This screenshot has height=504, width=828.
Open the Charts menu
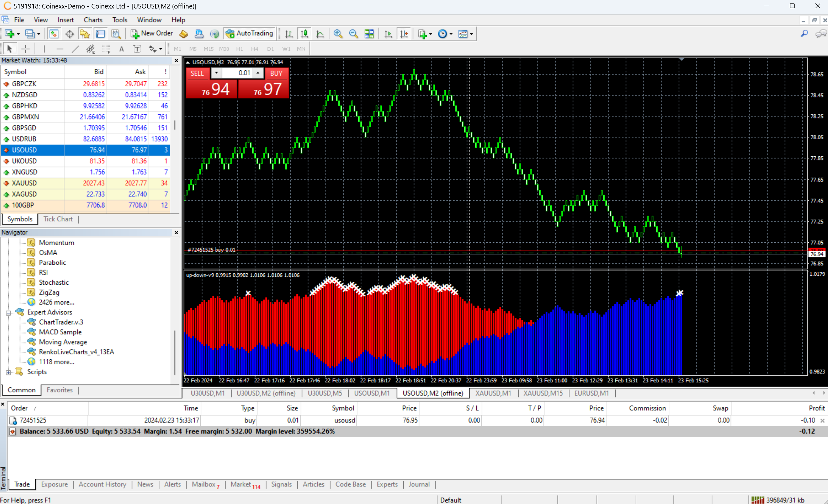click(x=93, y=20)
